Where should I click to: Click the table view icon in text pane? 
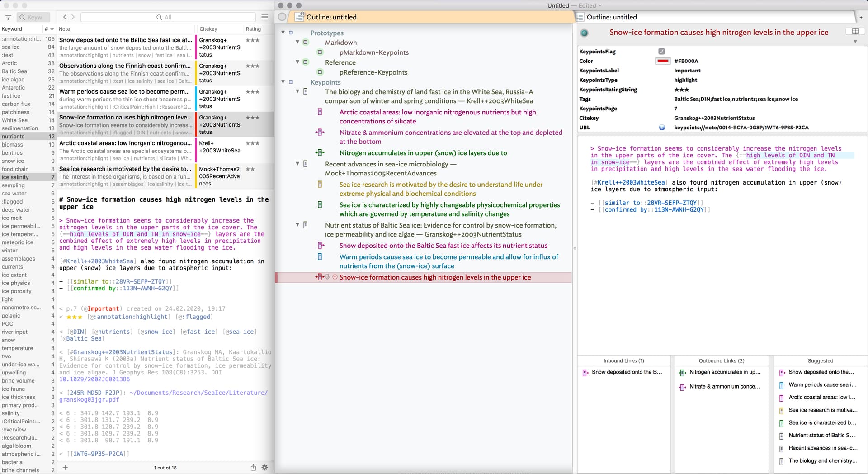[855, 31]
